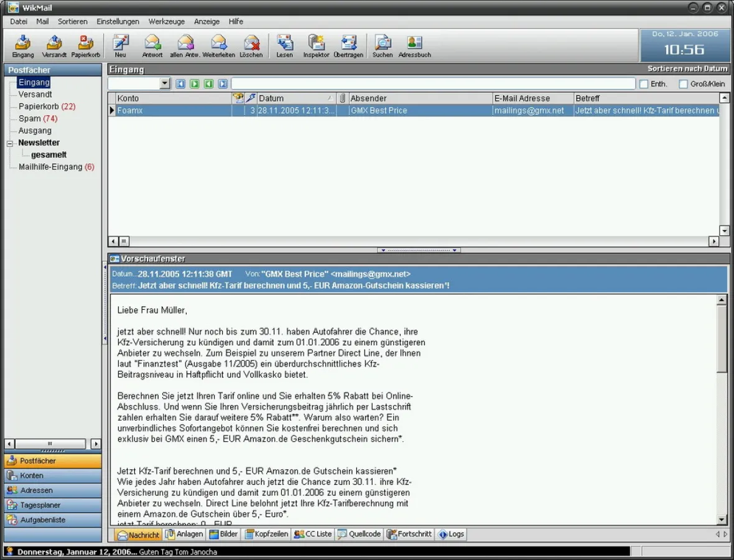Toggle the Groß/Klein case checkbox
The width and height of the screenshot is (734, 560).
coord(683,84)
